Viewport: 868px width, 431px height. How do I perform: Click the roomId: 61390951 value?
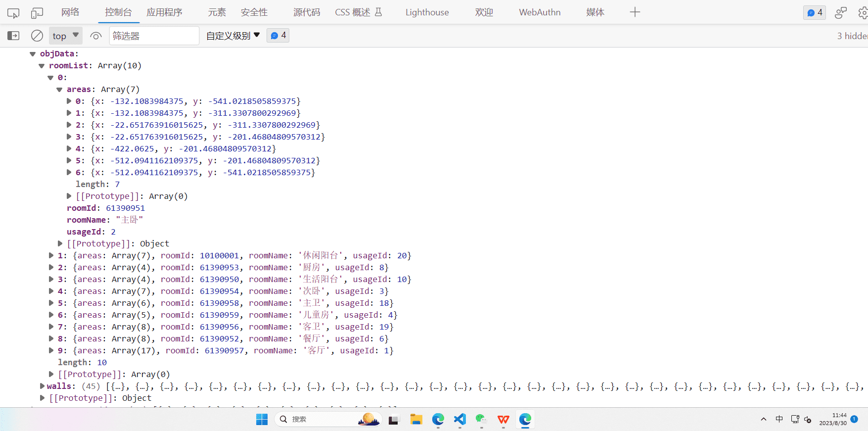tap(125, 208)
